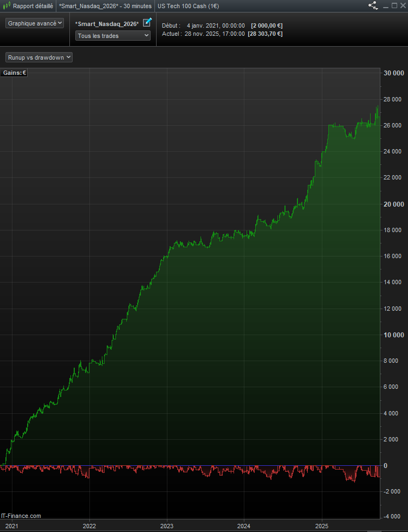Open the IT-Finance.com link
The height and width of the screenshot is (532, 408).
point(21,516)
